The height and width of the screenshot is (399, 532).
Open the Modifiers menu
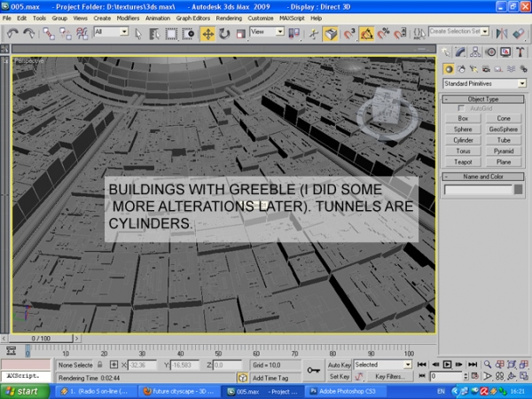[x=128, y=18]
